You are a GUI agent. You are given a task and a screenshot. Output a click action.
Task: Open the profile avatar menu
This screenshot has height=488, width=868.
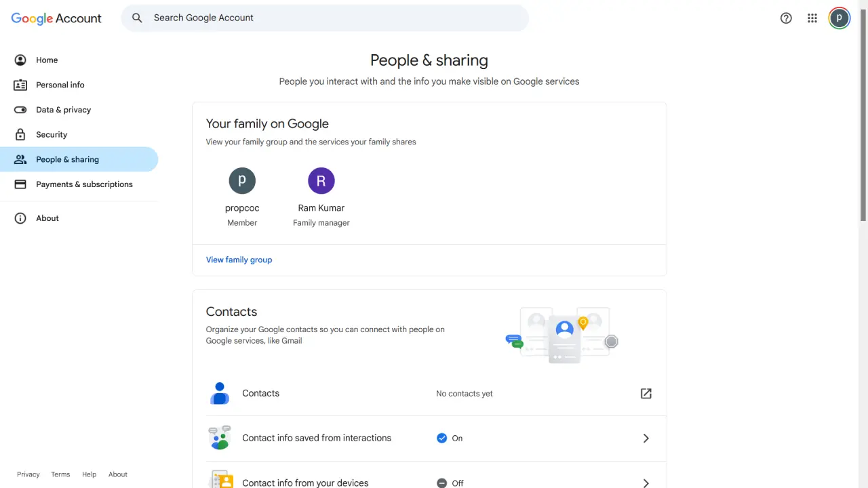840,18
